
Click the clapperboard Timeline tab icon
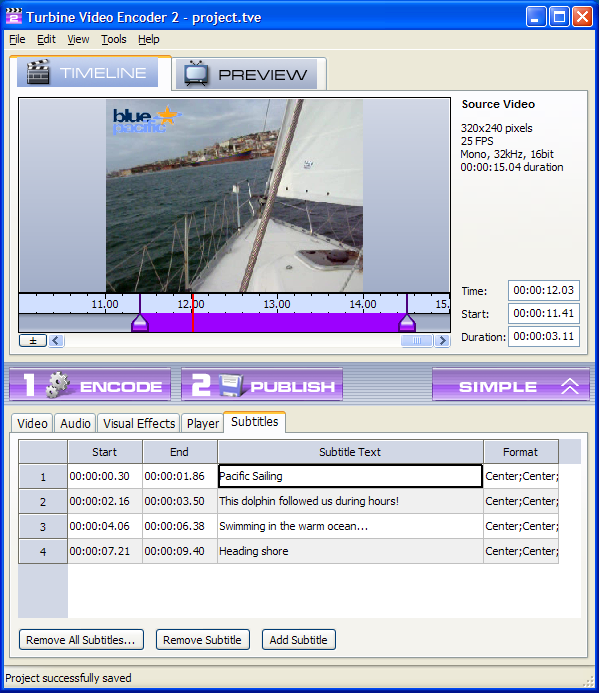38,72
